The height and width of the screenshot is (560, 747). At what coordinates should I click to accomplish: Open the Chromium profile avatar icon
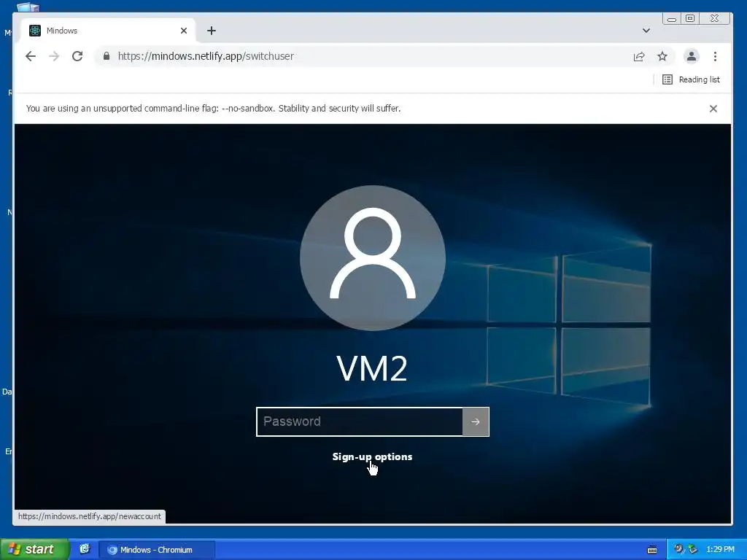coord(692,57)
